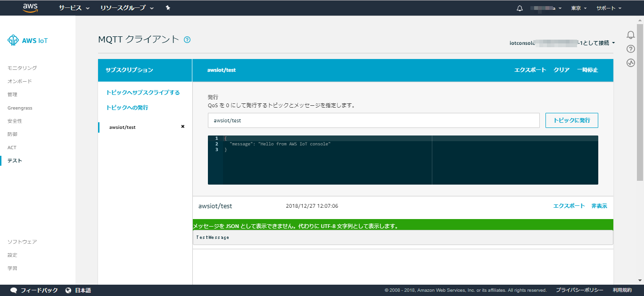The width and height of the screenshot is (644, 296).
Task: Open the 東京 region dropdown
Action: click(x=579, y=8)
